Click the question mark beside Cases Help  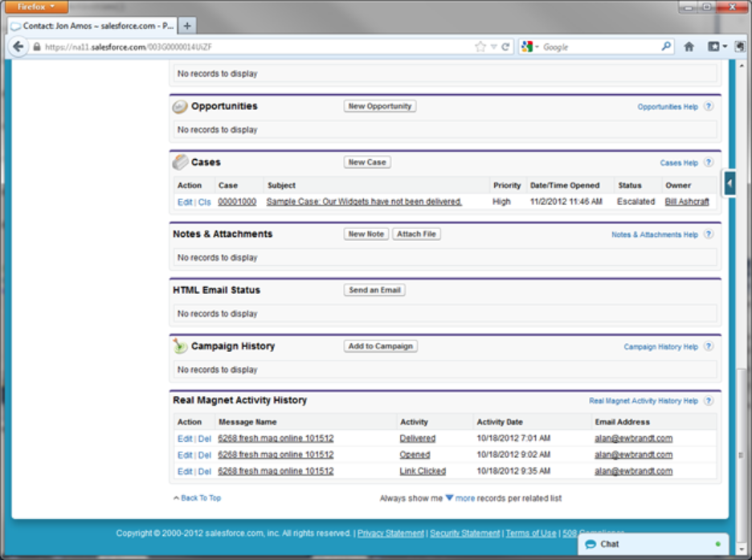[709, 162]
